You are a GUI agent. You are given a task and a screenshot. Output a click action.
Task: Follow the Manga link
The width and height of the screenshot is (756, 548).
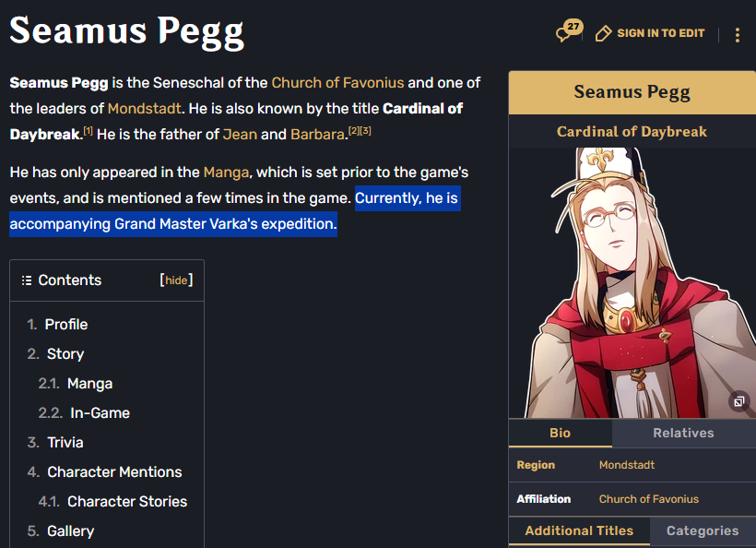tap(226, 173)
